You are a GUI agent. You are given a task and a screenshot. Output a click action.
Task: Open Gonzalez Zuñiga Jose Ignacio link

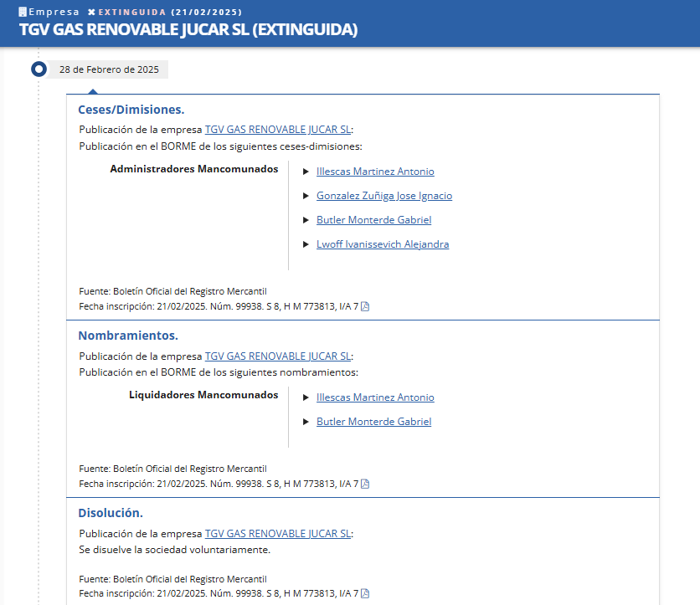384,196
